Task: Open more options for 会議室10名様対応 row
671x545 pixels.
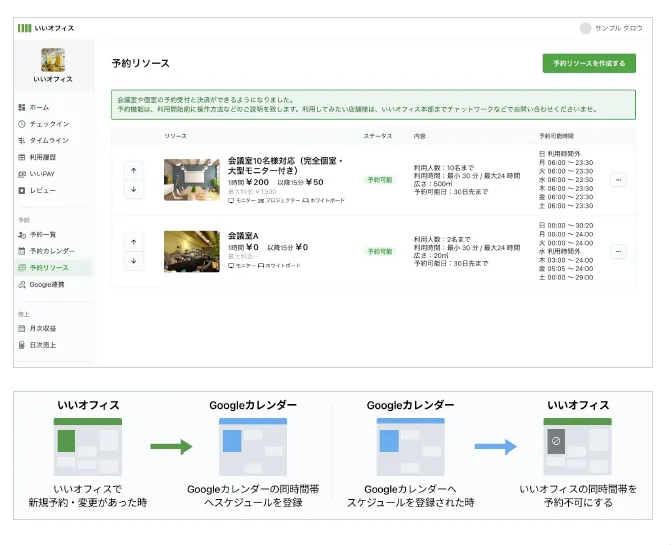Action: point(618,180)
